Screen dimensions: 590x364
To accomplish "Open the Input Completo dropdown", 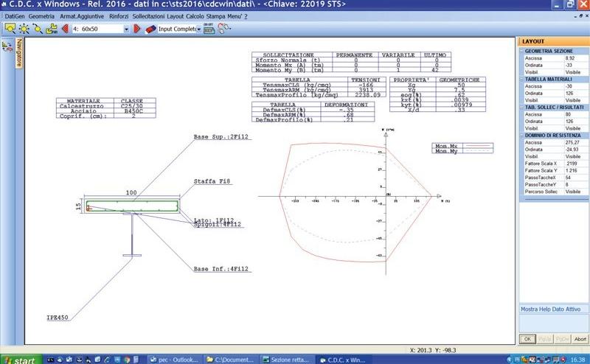I will pos(196,29).
